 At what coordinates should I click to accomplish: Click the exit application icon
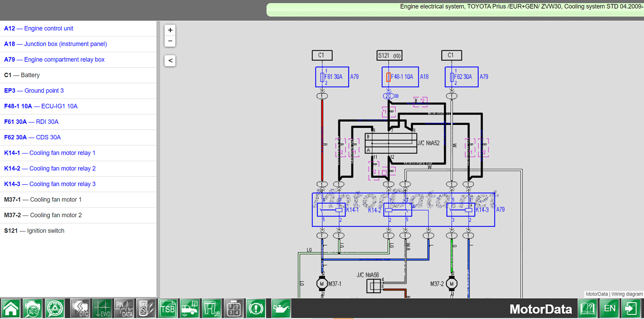click(631, 308)
